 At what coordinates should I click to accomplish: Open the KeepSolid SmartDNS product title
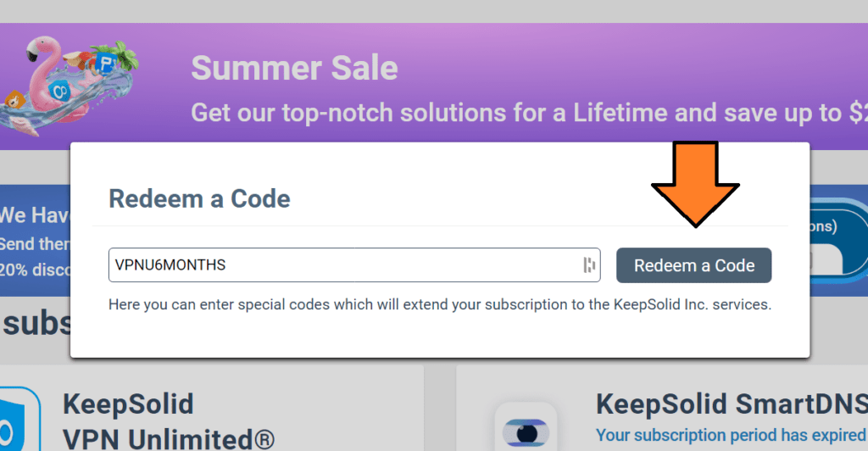732,404
